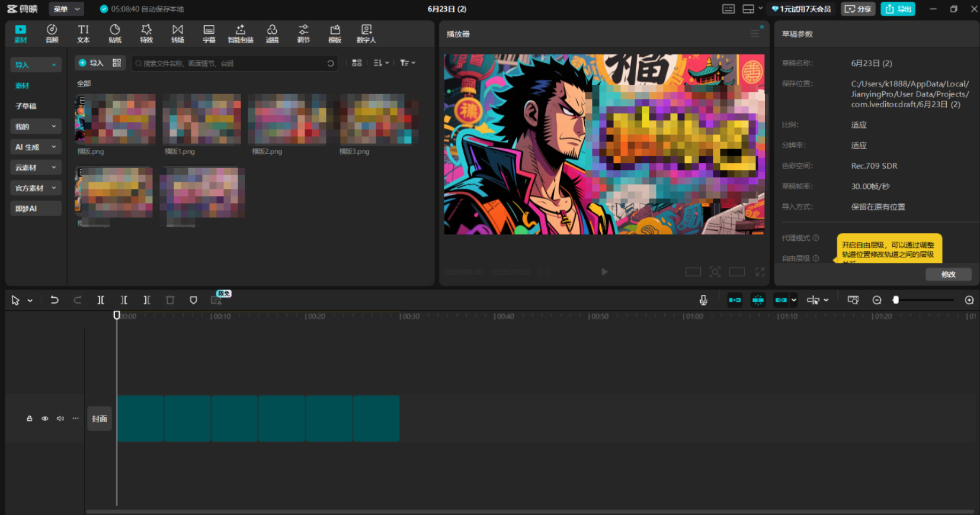Toggle track lock icon
Screen dimensions: 980x515
coord(30,419)
